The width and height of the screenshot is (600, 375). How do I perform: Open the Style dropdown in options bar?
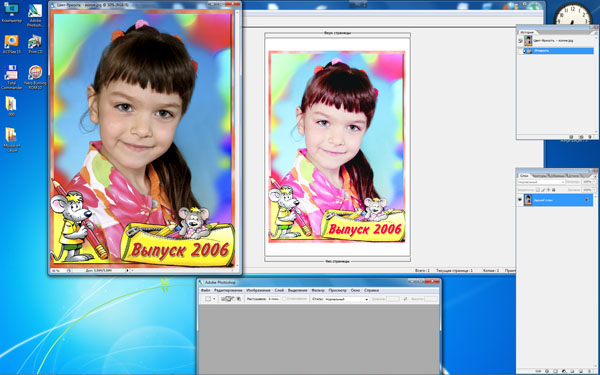tap(346, 299)
